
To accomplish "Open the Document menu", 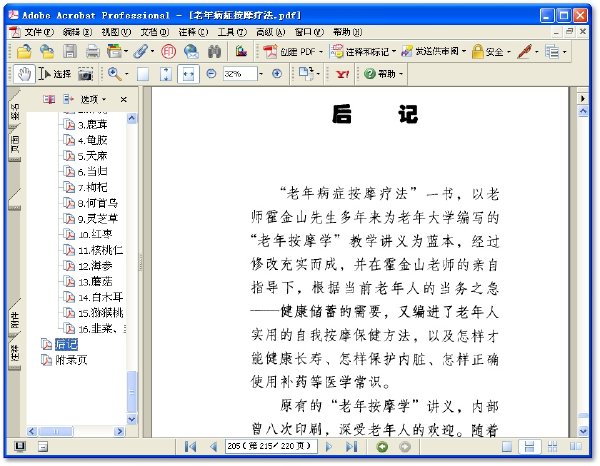I will [155, 32].
